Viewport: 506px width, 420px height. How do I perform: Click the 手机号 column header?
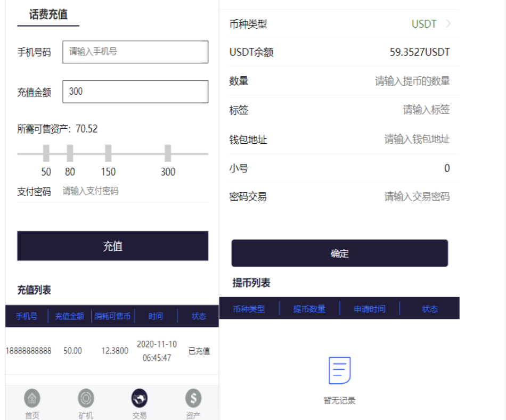27,316
